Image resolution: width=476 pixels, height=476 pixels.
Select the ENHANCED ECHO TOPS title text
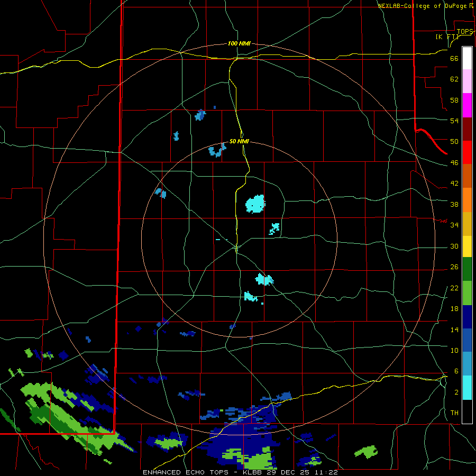pos(186,472)
